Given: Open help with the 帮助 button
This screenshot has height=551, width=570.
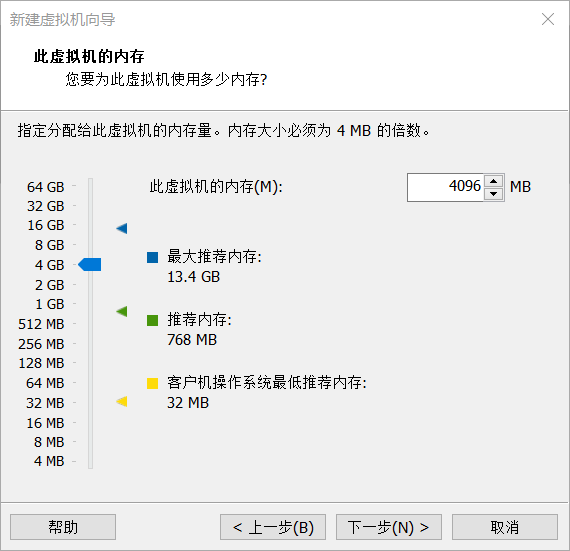Looking at the screenshot, I should [x=63, y=527].
